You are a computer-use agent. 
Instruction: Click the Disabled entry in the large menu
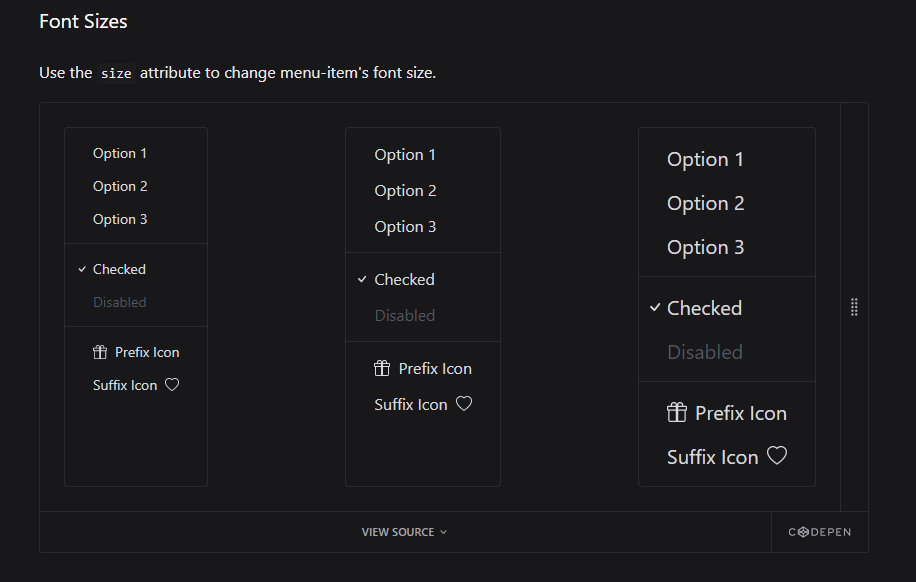pyautogui.click(x=704, y=351)
